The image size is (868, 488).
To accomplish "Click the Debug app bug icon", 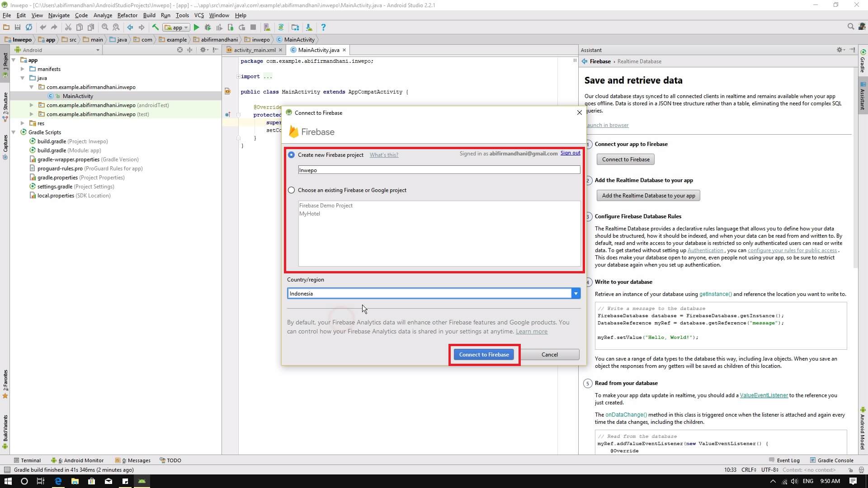I will (x=208, y=28).
